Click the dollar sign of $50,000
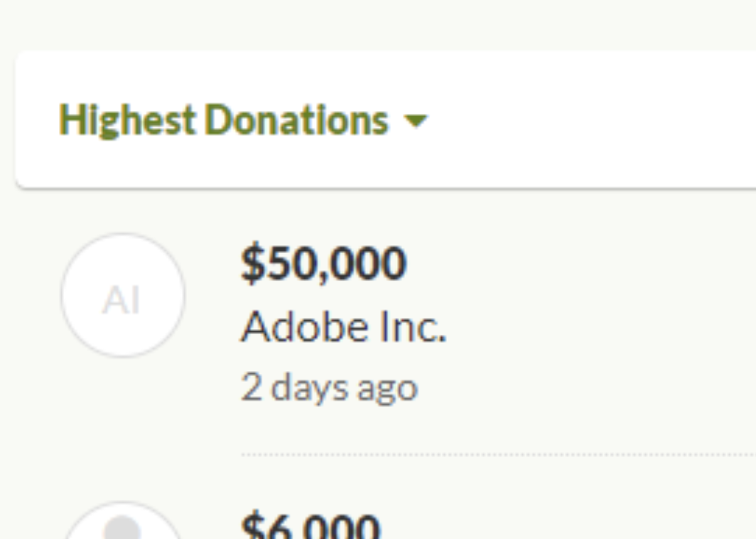 (x=252, y=264)
